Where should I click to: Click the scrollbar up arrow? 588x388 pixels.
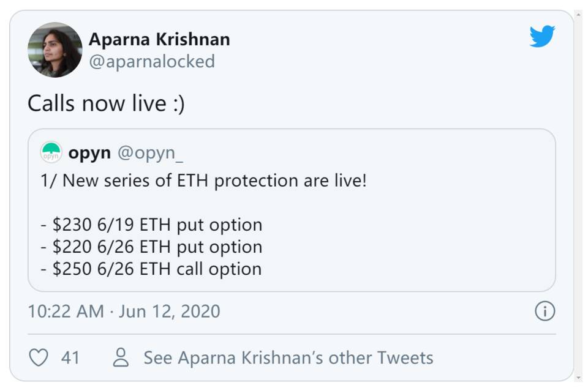(x=579, y=15)
